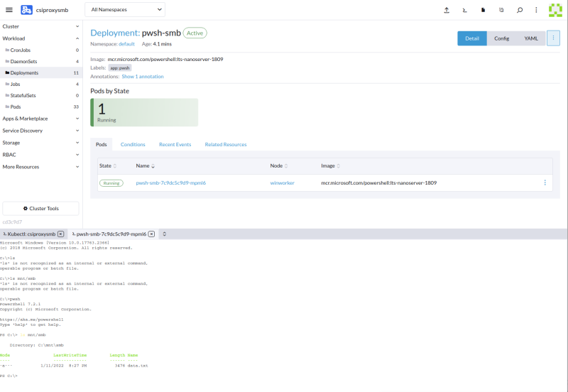Switch to the YAML view

(531, 38)
